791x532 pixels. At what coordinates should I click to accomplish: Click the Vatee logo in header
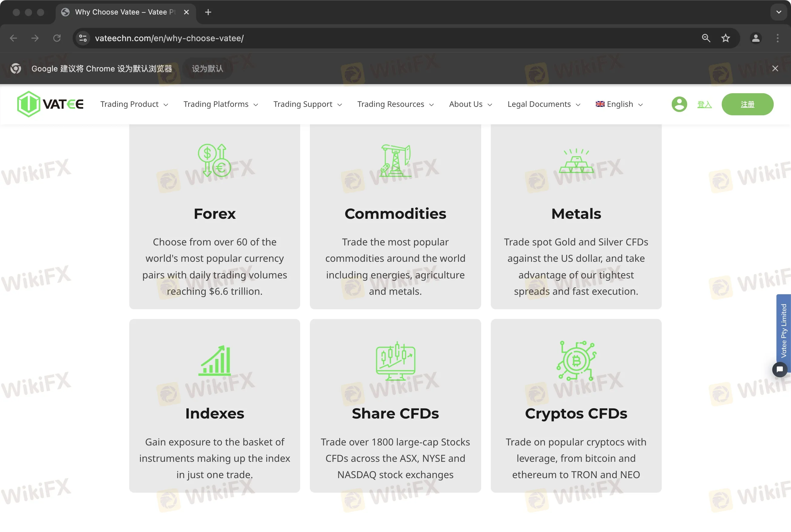coord(50,104)
